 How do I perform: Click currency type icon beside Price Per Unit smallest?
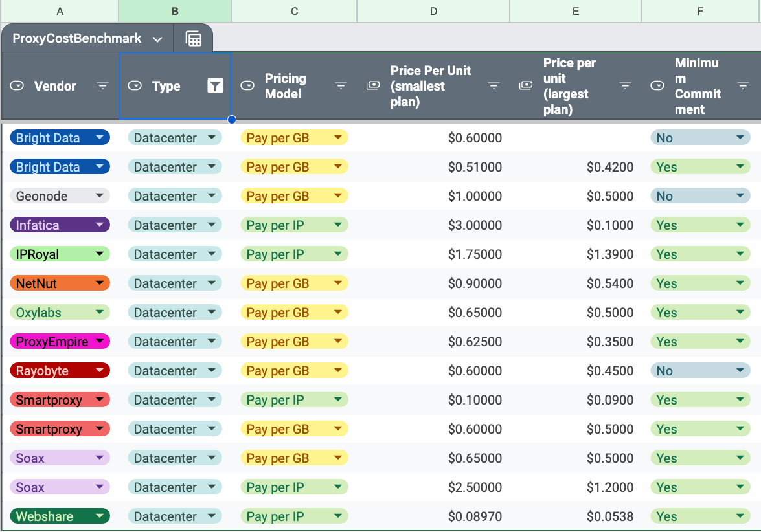point(373,86)
